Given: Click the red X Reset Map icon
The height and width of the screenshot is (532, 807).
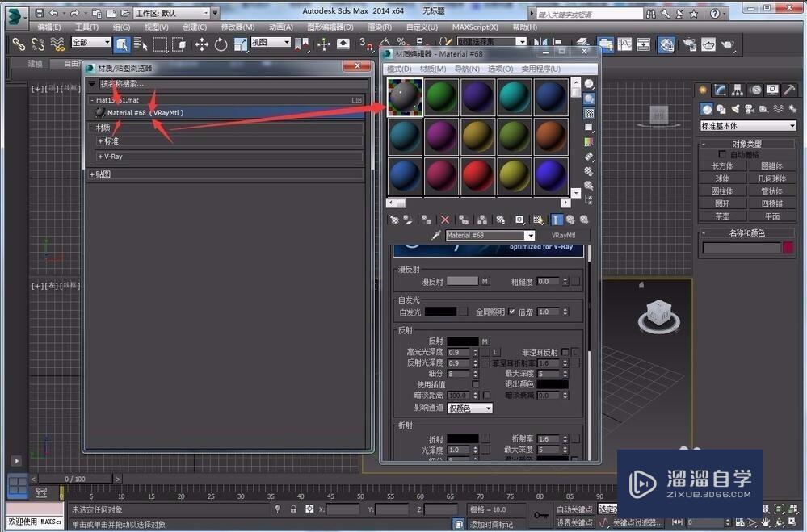Looking at the screenshot, I should pyautogui.click(x=445, y=220).
